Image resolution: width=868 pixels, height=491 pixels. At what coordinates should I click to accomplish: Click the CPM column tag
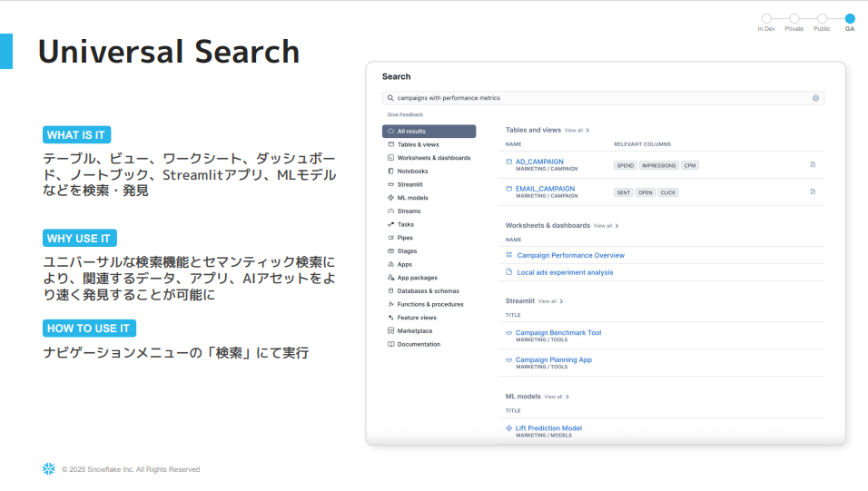(690, 165)
